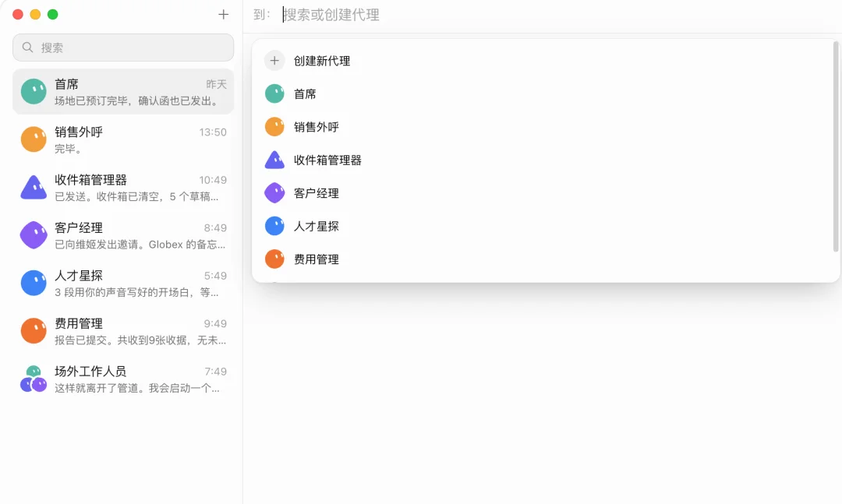842x504 pixels.
Task: Click 销售外呼 avatar in sidebar
Action: click(x=34, y=139)
